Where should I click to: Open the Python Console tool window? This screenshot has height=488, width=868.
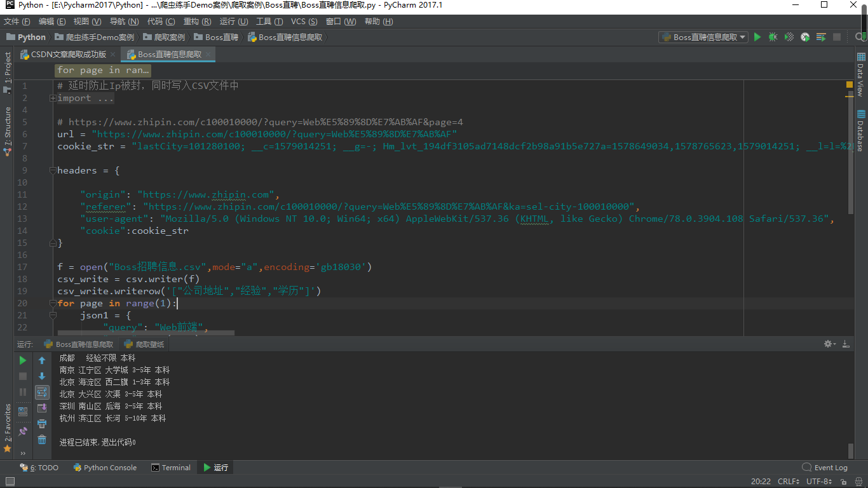104,468
